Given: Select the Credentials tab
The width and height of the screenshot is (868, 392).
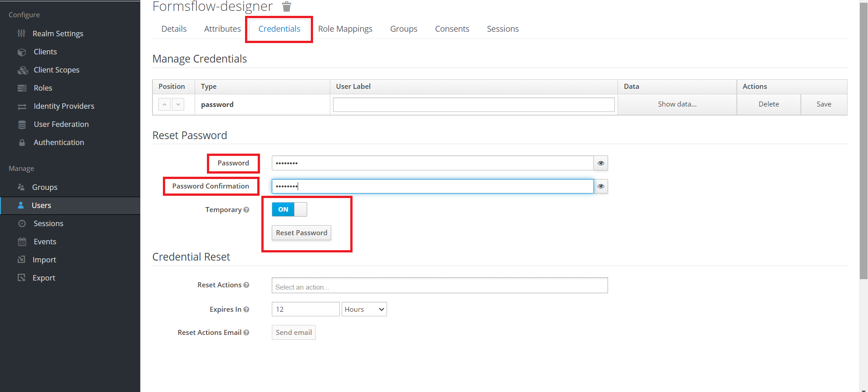Looking at the screenshot, I should (280, 29).
